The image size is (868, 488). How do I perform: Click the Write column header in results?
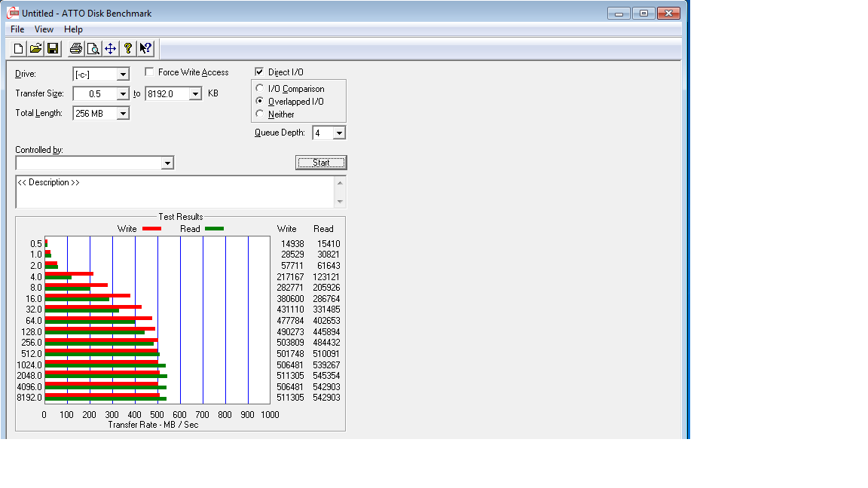coord(287,229)
